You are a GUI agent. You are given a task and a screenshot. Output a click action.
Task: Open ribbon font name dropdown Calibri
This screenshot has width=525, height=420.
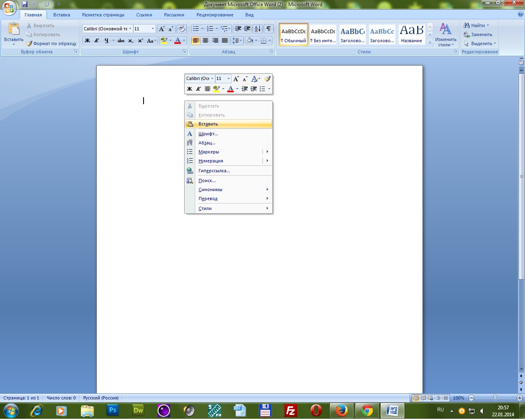(x=130, y=29)
